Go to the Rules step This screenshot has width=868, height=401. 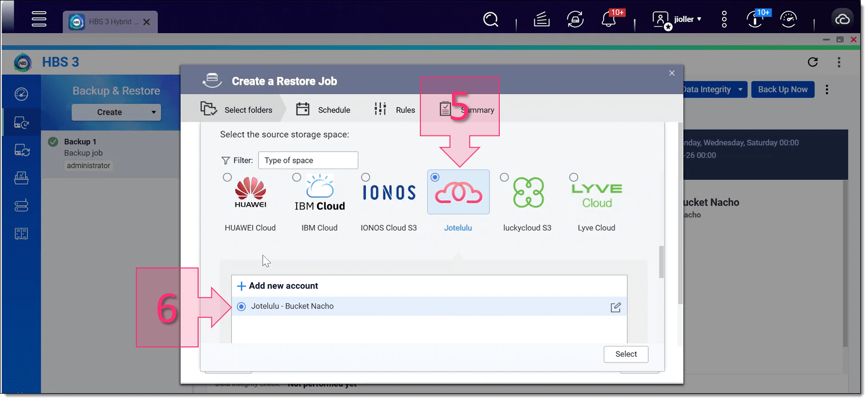[x=395, y=109]
